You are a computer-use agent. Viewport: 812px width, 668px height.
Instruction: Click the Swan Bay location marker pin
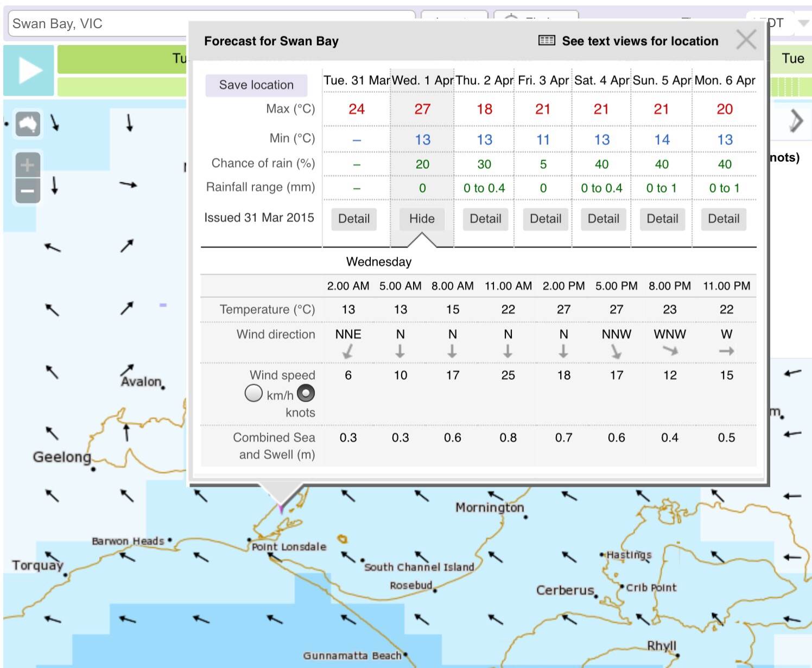point(281,508)
